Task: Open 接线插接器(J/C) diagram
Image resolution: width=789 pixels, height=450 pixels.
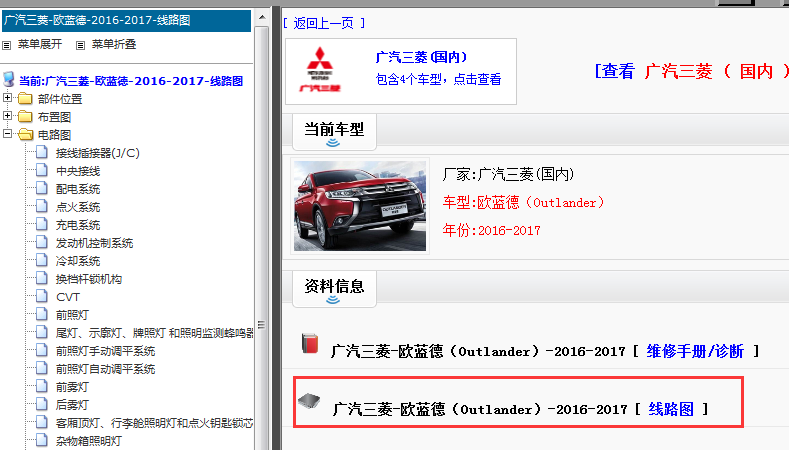Action: 98,153
